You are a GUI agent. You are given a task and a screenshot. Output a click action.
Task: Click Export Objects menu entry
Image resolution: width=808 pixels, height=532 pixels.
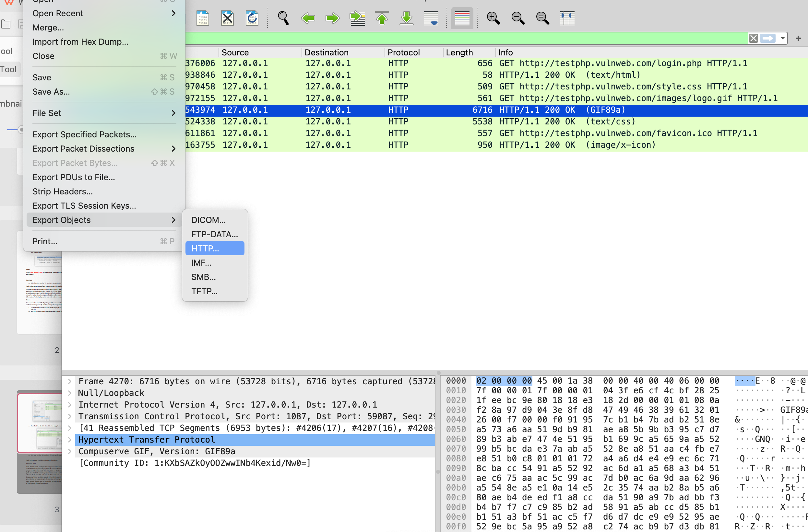pos(104,220)
